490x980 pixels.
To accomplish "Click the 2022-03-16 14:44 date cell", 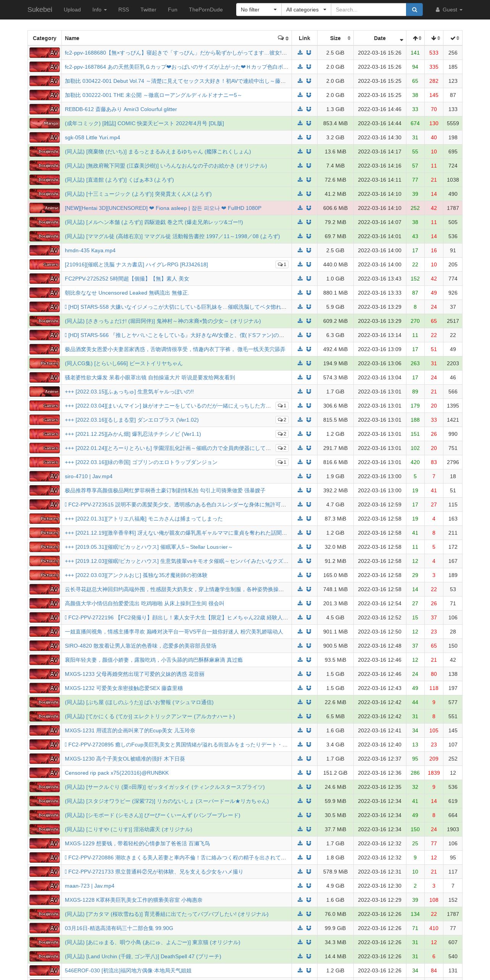I will pos(380,123).
